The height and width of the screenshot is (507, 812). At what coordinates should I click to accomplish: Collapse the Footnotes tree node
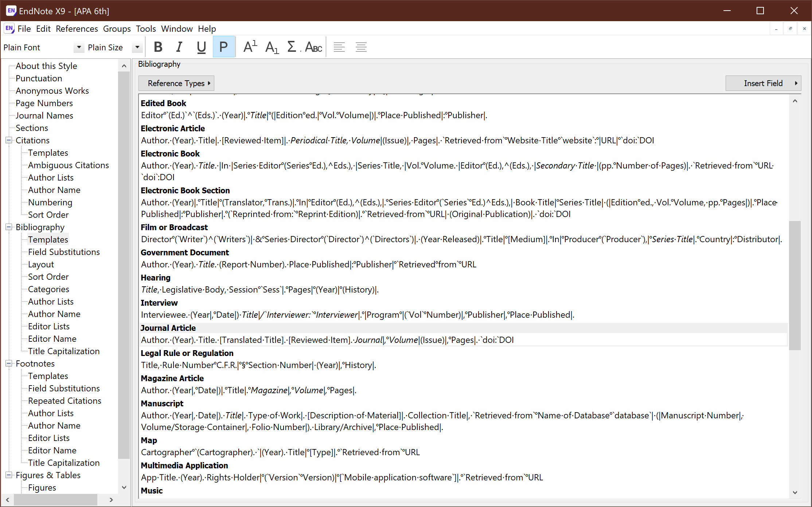9,363
